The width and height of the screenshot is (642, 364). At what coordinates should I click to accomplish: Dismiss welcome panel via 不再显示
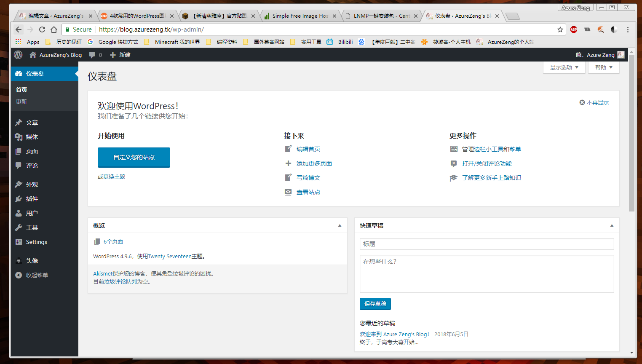(x=594, y=102)
